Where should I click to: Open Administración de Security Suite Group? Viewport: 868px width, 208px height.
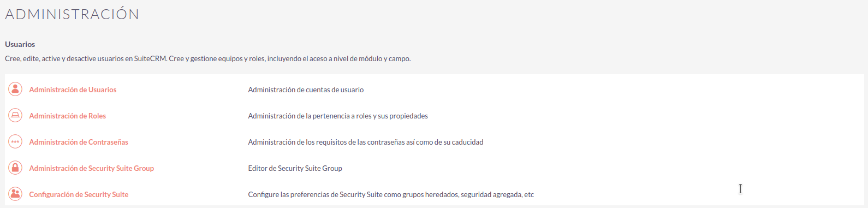(x=92, y=168)
